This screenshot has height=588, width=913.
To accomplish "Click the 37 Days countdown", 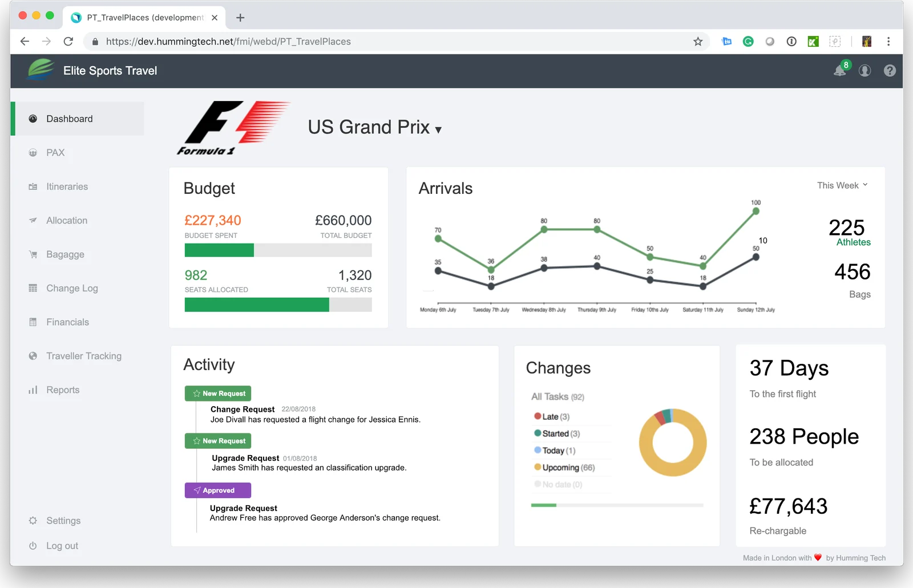I will pos(789,368).
